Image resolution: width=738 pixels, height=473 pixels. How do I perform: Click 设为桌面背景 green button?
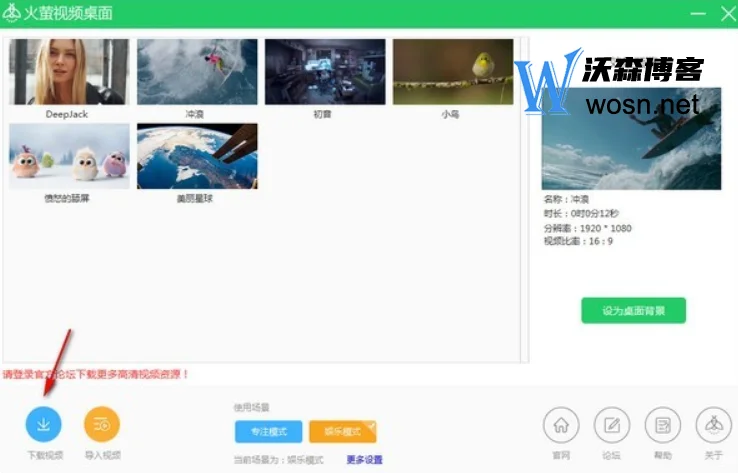coord(634,311)
